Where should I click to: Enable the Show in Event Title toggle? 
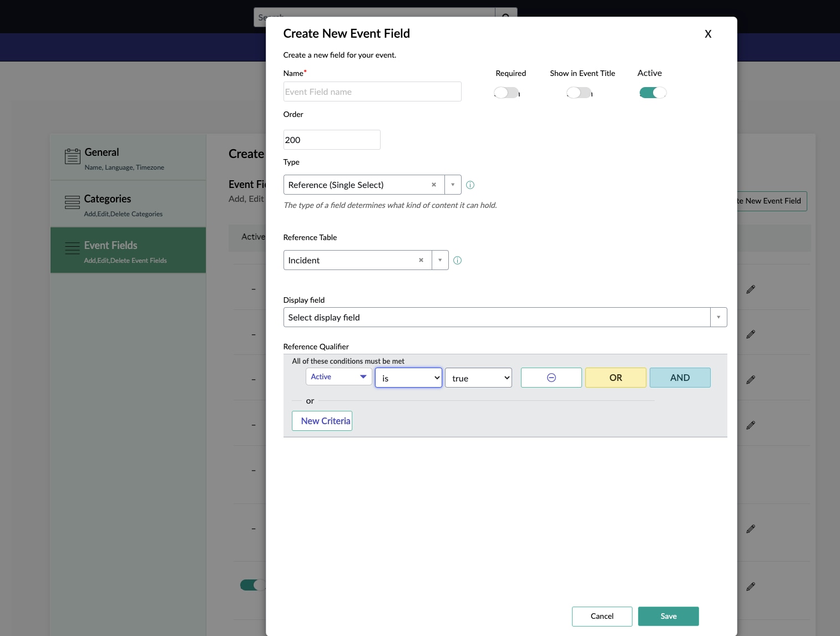coord(578,93)
